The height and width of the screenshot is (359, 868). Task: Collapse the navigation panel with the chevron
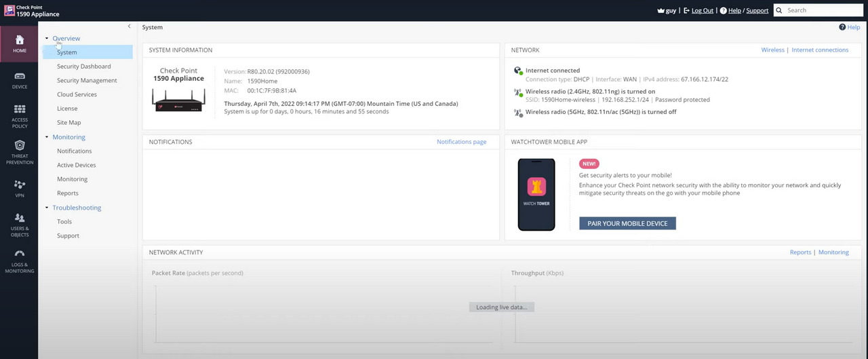click(x=129, y=26)
